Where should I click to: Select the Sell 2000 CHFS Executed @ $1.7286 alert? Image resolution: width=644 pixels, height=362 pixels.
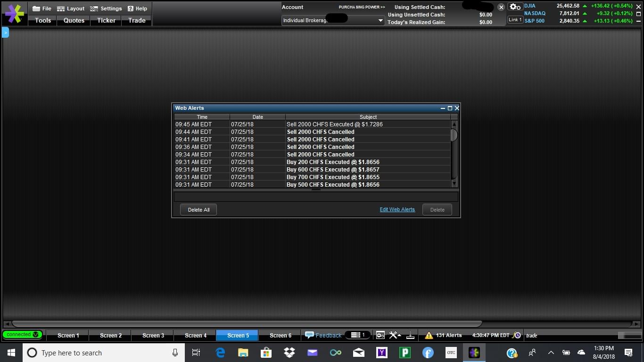(312, 124)
